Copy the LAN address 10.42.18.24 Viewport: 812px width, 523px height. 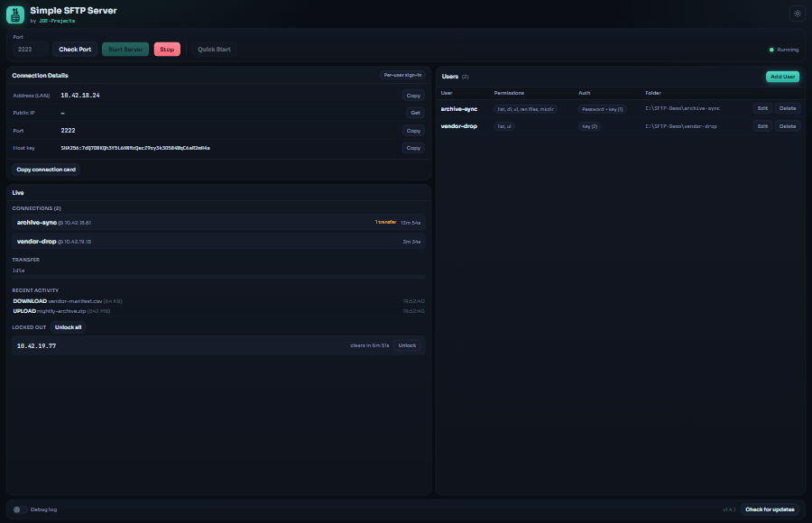[413, 96]
